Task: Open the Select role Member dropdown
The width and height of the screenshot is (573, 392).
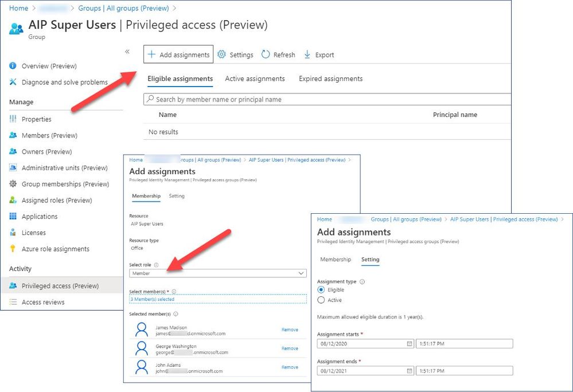Action: point(218,273)
